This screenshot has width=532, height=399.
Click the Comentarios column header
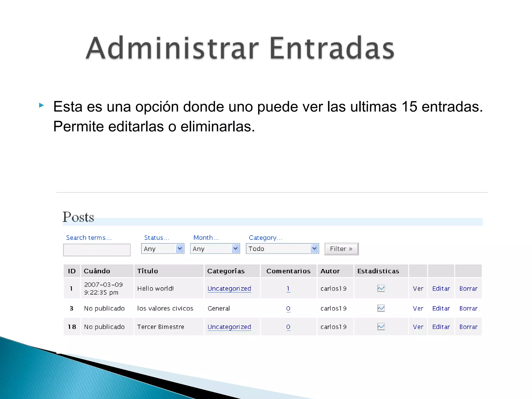[x=289, y=271]
